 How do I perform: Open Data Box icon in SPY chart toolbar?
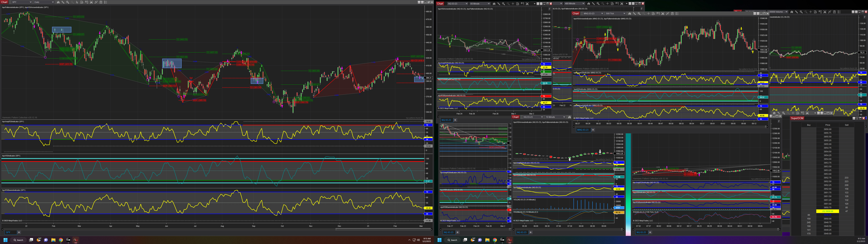pyautogui.click(x=82, y=2)
